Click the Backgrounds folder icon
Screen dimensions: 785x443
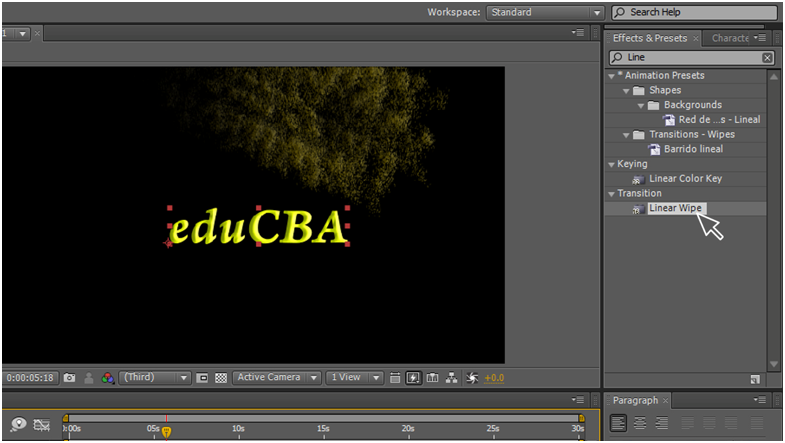(653, 105)
